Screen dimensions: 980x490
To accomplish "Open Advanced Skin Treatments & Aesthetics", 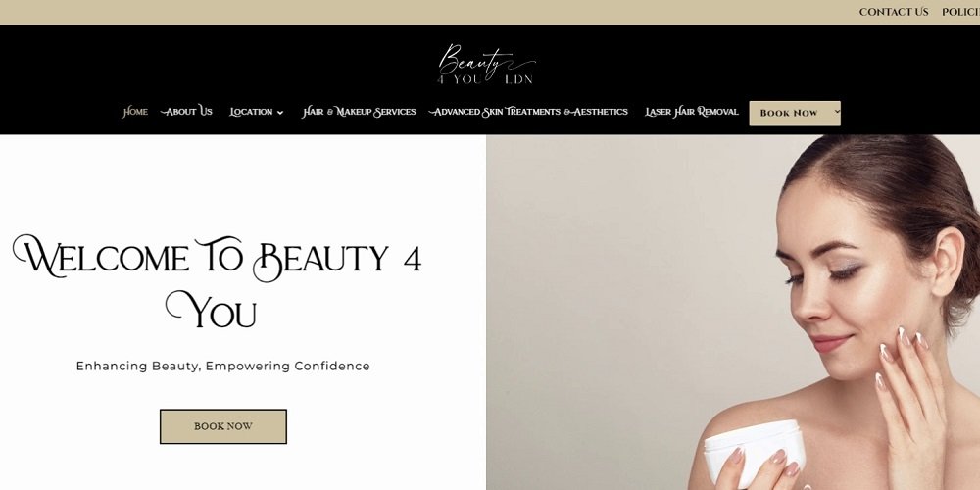I will (x=528, y=112).
